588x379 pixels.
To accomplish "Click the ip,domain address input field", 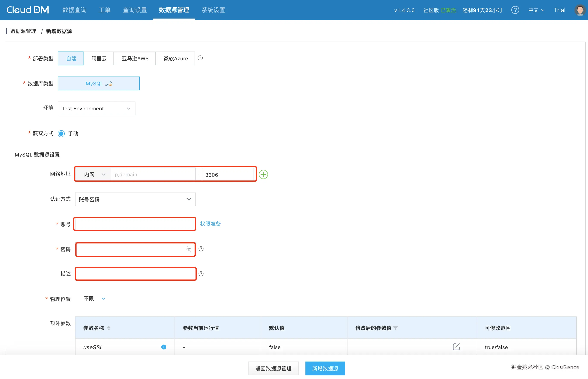I will 153,174.
